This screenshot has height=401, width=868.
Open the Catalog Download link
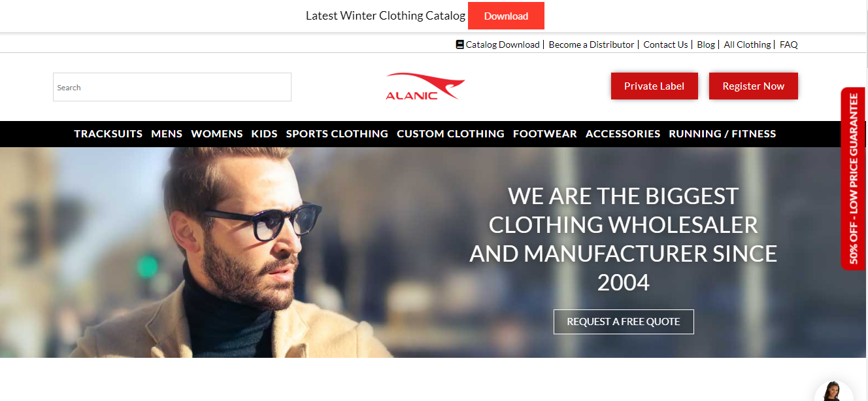point(502,44)
